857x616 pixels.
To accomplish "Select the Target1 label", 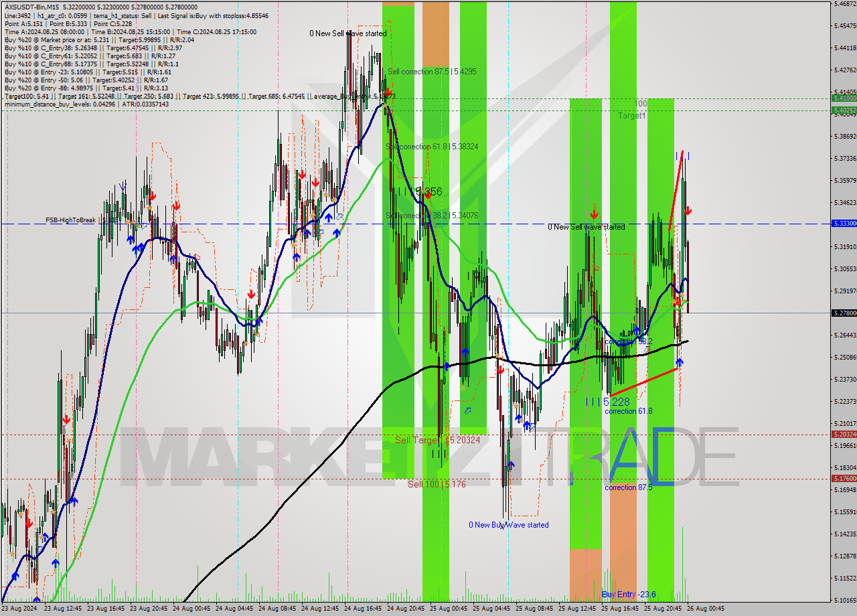I will tap(631, 116).
